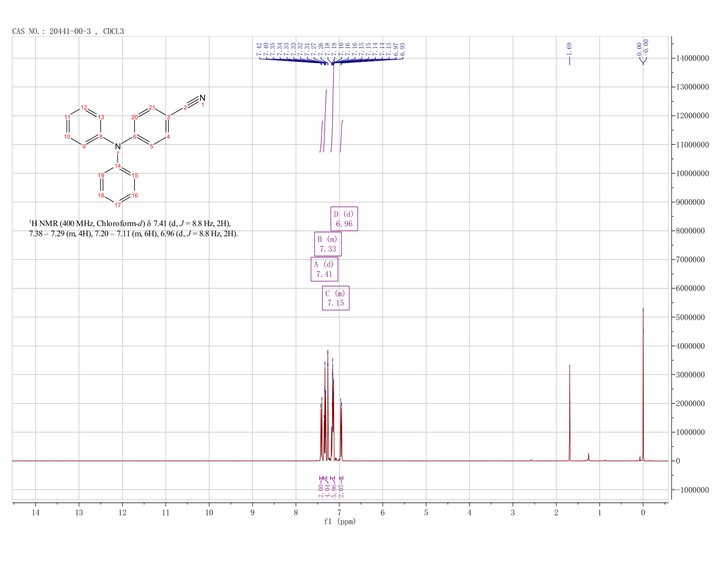Click the central amine nitrogen N atom
Screen dimensions: 728x563
(x=117, y=146)
